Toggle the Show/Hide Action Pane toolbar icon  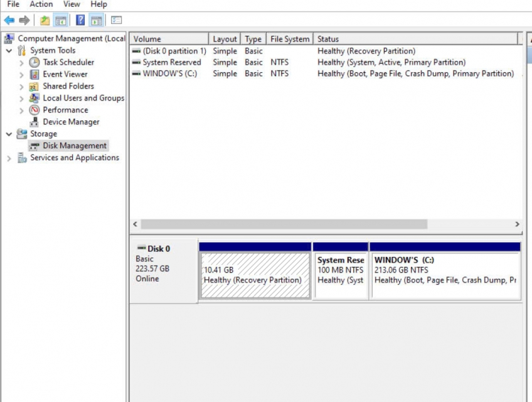coord(96,21)
